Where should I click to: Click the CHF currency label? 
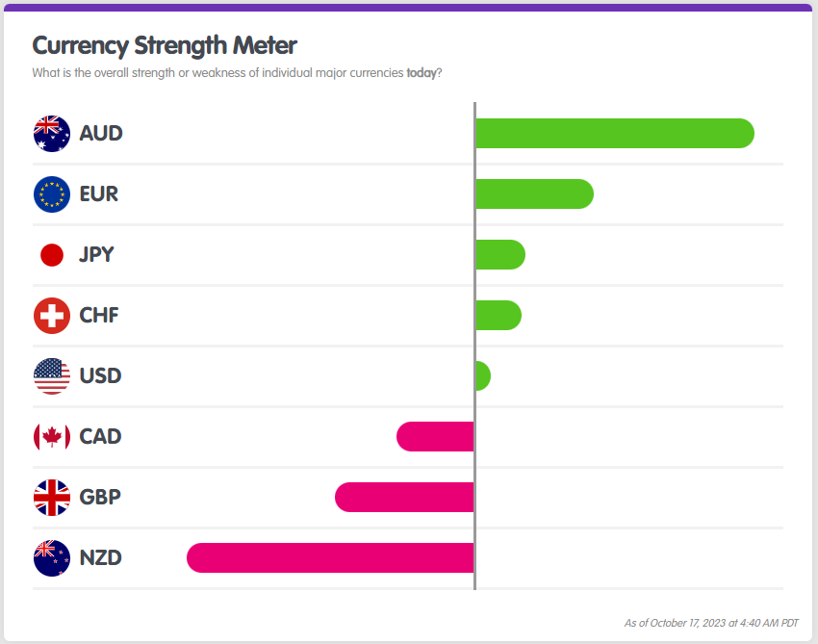pos(99,316)
